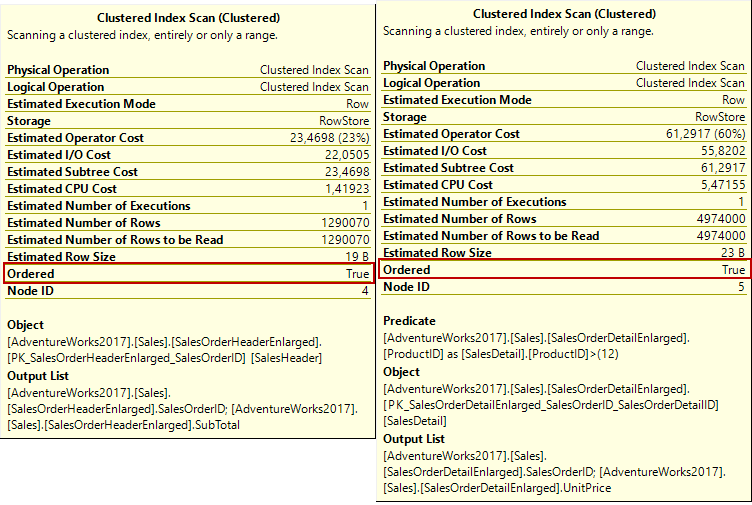Screen dimensions: 752x505
Task: Click Estimated Number of Rows value 4974000
Action: (721, 219)
